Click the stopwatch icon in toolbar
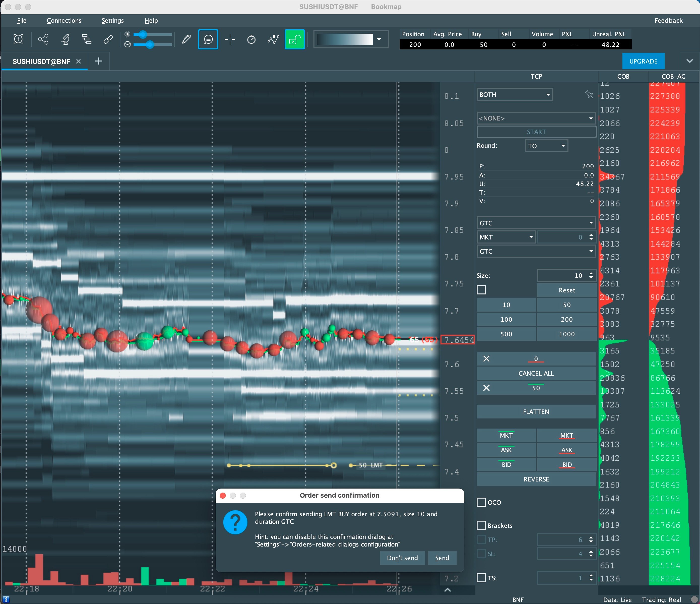This screenshot has height=604, width=700. pyautogui.click(x=251, y=39)
